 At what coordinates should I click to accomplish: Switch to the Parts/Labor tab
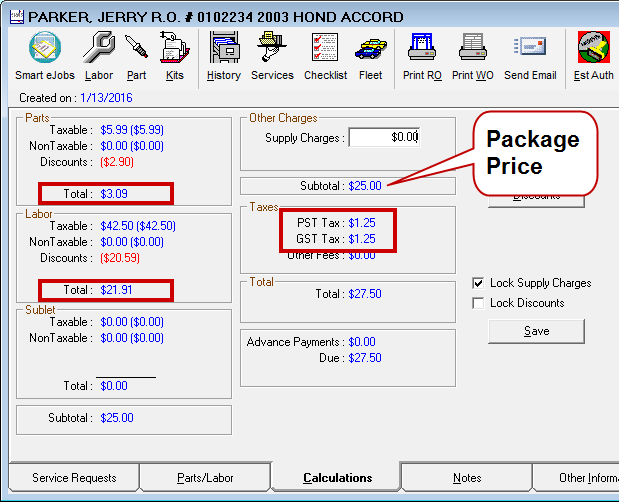tap(204, 478)
